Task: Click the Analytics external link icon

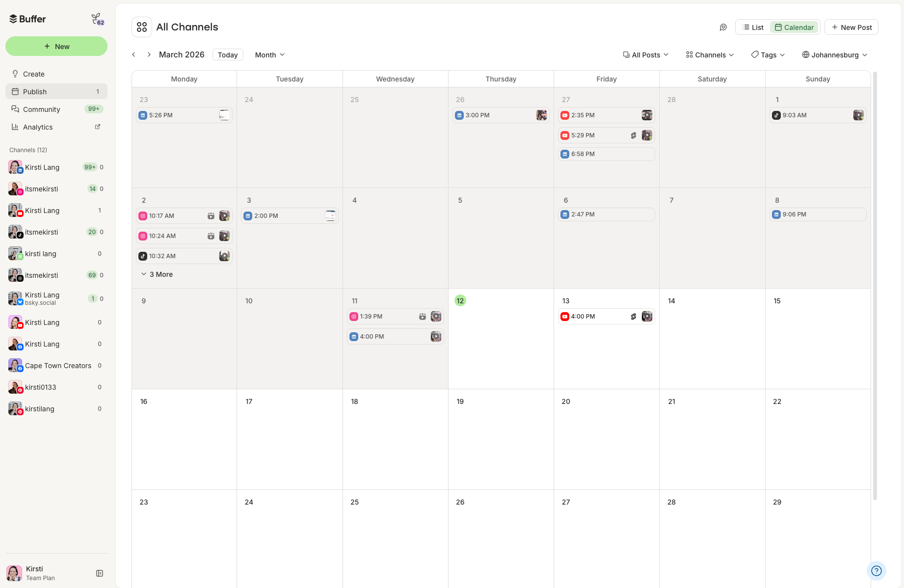Action: [97, 127]
